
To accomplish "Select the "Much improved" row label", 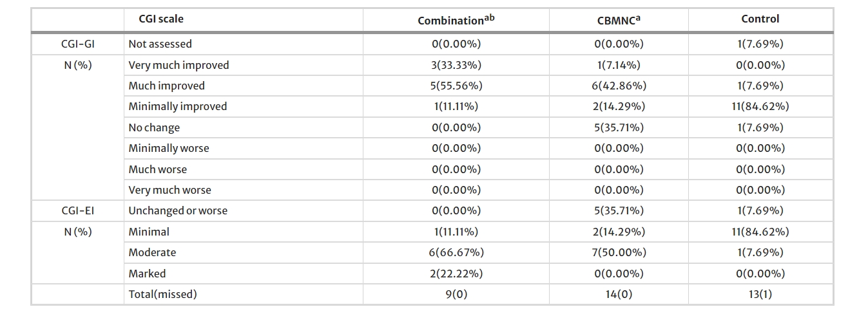I will point(166,86).
